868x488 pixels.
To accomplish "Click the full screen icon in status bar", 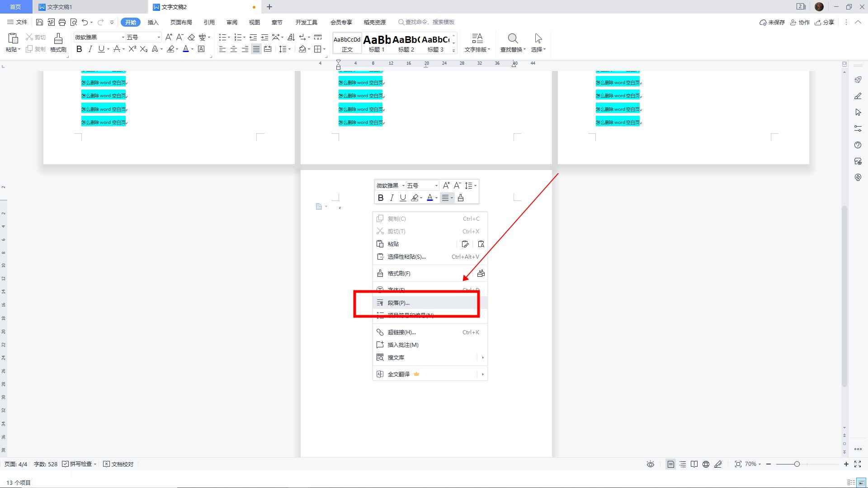I will (x=858, y=464).
